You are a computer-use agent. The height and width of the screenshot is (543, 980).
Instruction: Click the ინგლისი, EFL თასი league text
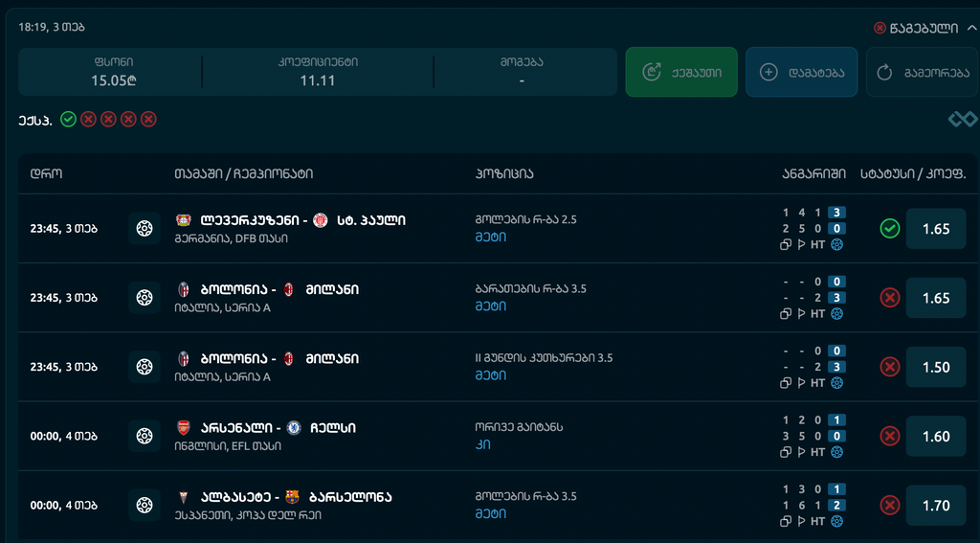tap(228, 446)
